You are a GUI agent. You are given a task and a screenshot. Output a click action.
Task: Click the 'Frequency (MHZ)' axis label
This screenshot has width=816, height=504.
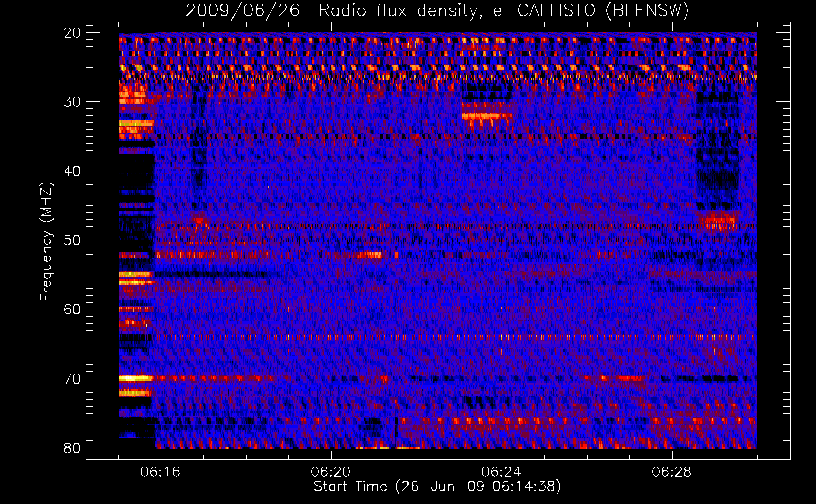pyautogui.click(x=46, y=242)
